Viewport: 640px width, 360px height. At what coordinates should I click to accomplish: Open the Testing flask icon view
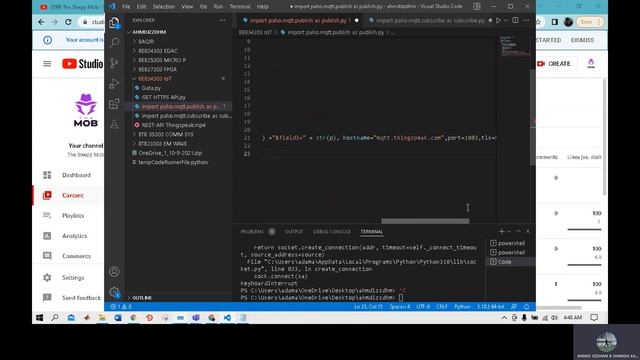114,124
